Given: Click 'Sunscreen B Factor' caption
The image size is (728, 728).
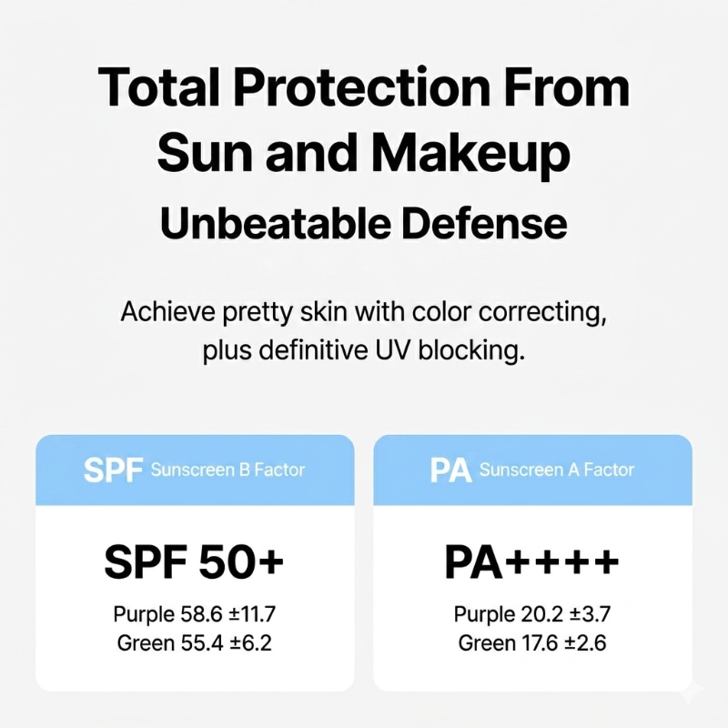Looking at the screenshot, I should [x=227, y=470].
